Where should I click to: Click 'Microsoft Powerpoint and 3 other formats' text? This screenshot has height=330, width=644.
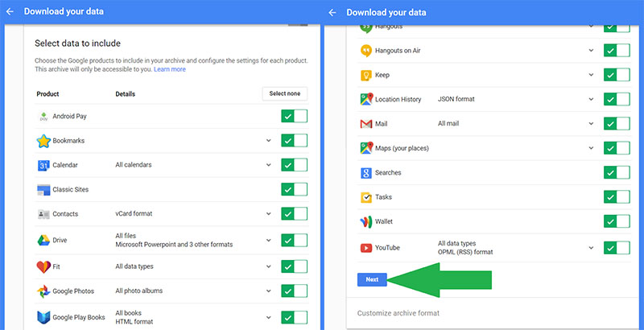point(174,245)
